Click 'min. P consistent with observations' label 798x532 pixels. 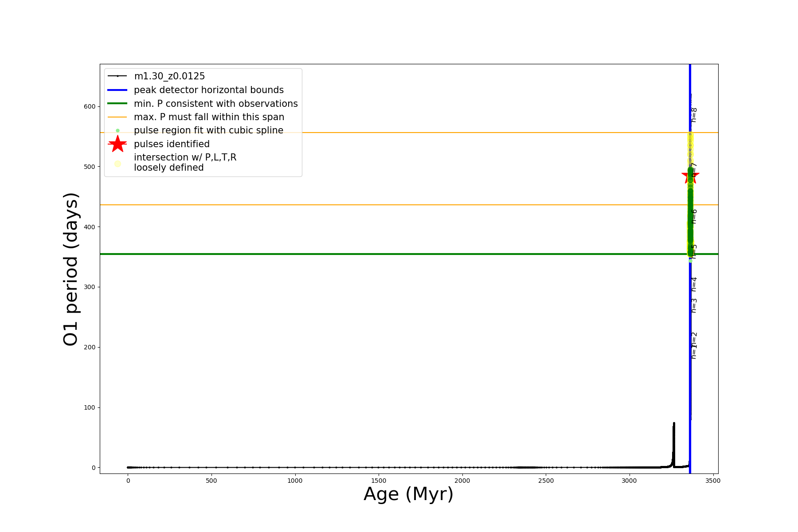click(x=216, y=103)
